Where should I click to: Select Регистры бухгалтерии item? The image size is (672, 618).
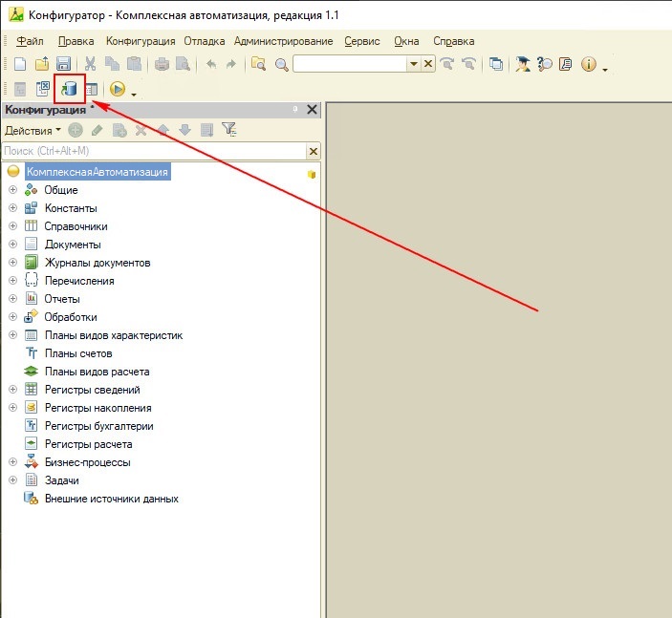(x=99, y=426)
